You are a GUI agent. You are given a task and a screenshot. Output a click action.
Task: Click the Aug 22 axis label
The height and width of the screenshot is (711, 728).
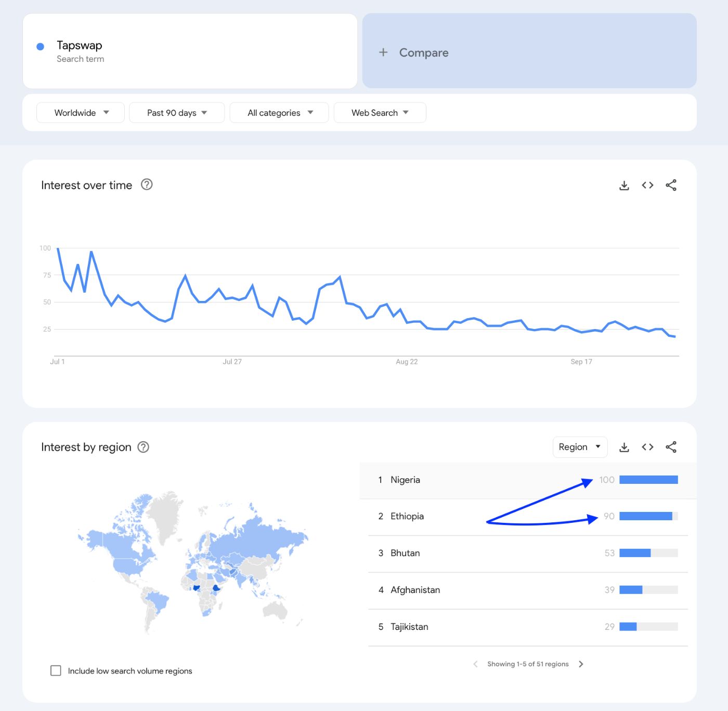coord(407,362)
